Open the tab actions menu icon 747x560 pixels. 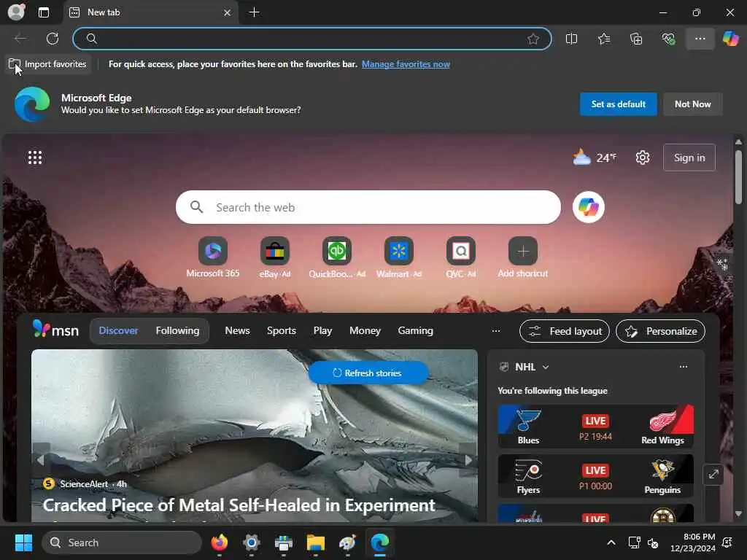pos(43,12)
